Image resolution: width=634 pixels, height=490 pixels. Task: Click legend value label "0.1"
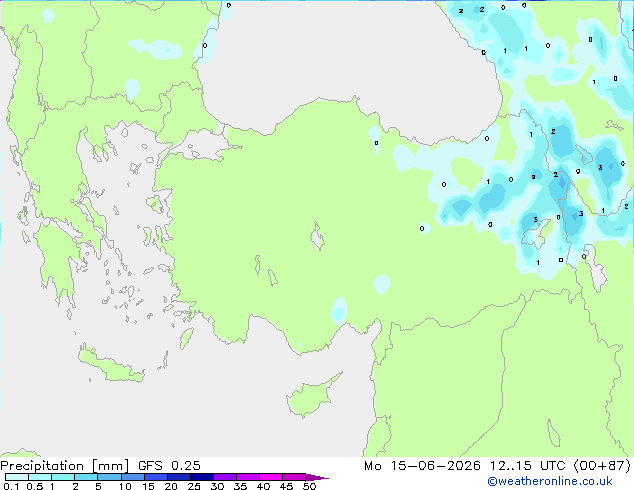[x=11, y=486]
